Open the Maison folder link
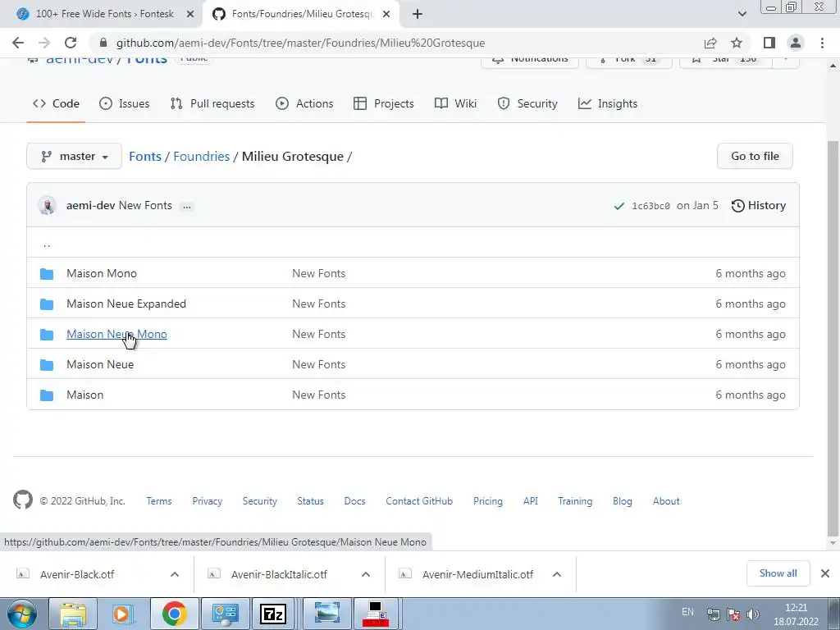 coord(84,395)
